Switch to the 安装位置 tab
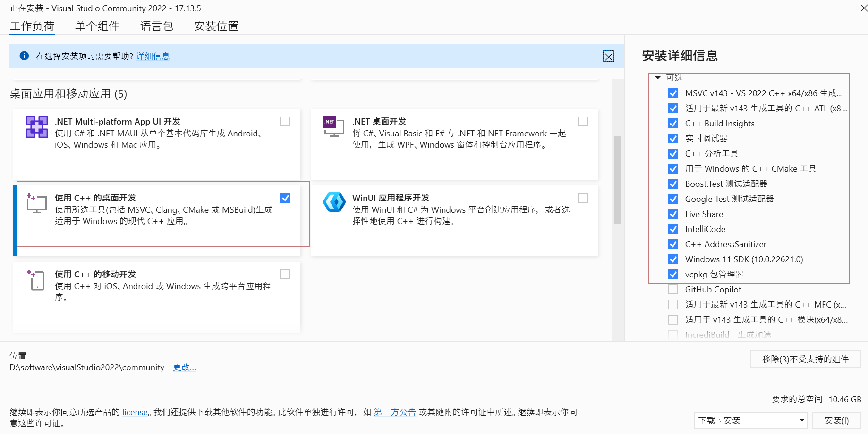 (216, 26)
